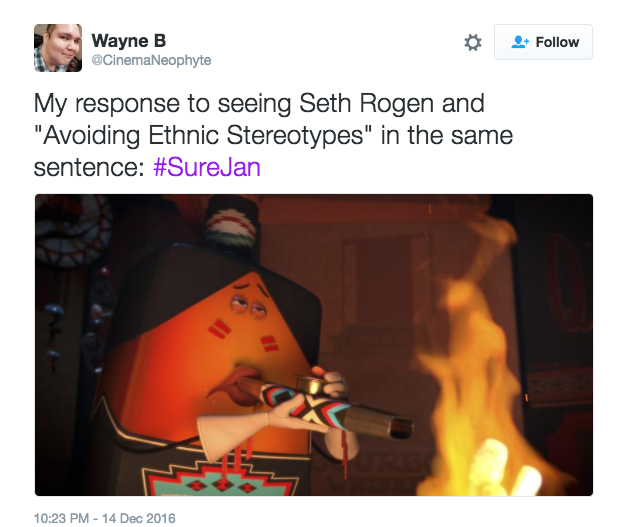
Task: Click the geometric pattern on the character's base
Action: click(x=222, y=478)
